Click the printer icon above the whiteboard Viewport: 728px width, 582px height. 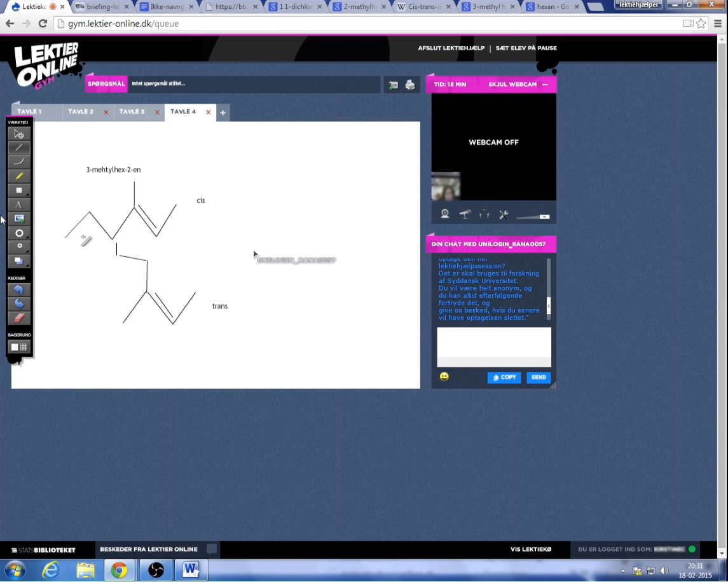[x=410, y=85]
